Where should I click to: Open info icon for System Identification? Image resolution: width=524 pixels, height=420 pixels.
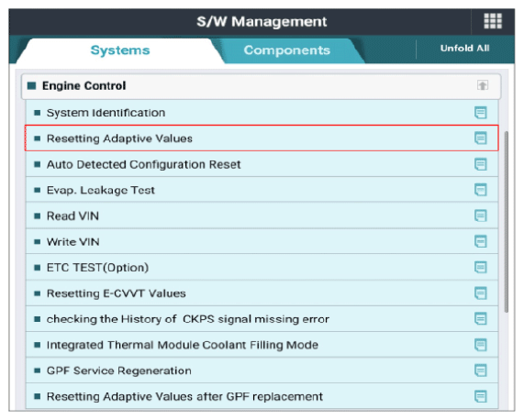(x=481, y=113)
